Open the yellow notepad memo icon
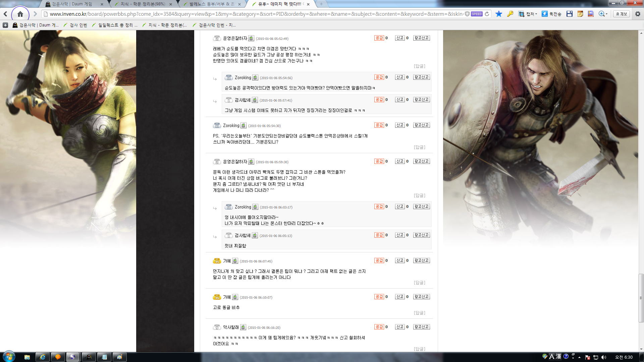 [580, 14]
